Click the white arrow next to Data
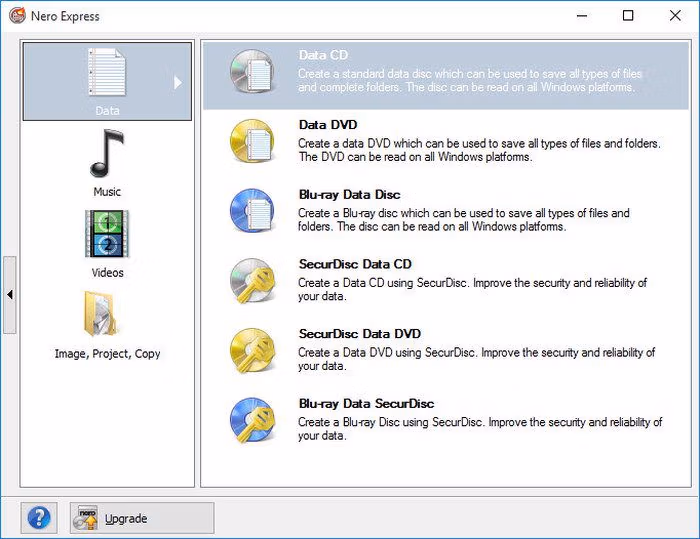The height and width of the screenshot is (539, 700). click(x=178, y=83)
